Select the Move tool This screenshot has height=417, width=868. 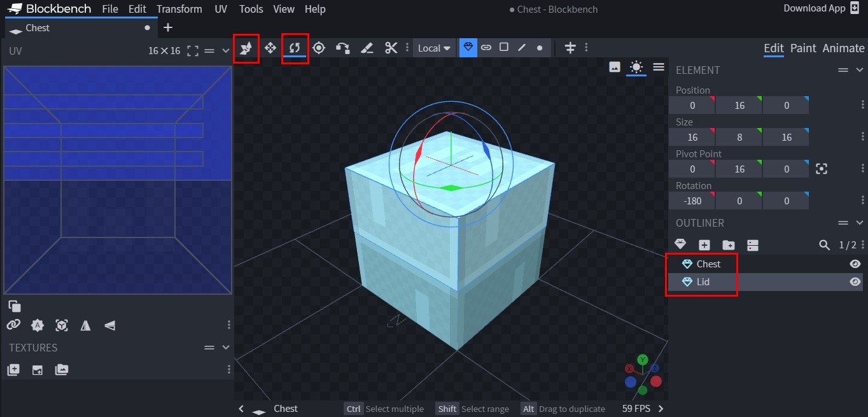click(270, 48)
